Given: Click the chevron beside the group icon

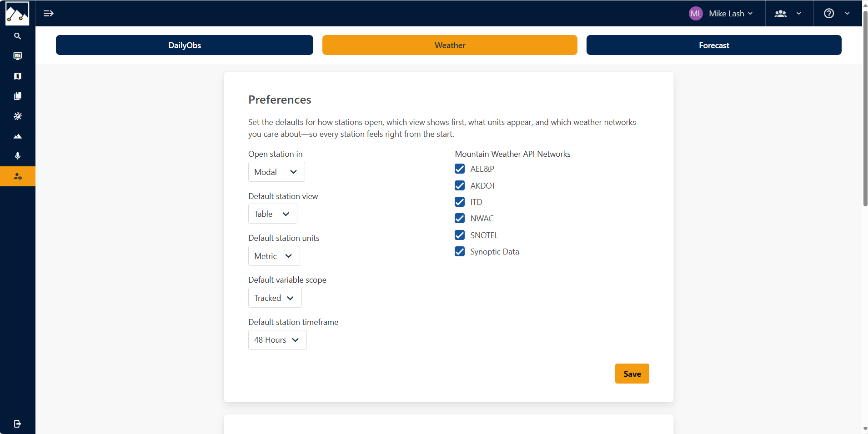Looking at the screenshot, I should 798,14.
